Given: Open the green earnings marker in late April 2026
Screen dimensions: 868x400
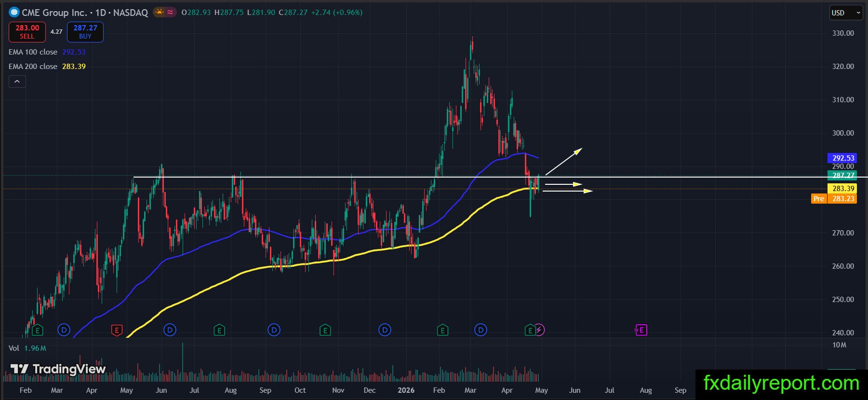Looking at the screenshot, I should (530, 330).
